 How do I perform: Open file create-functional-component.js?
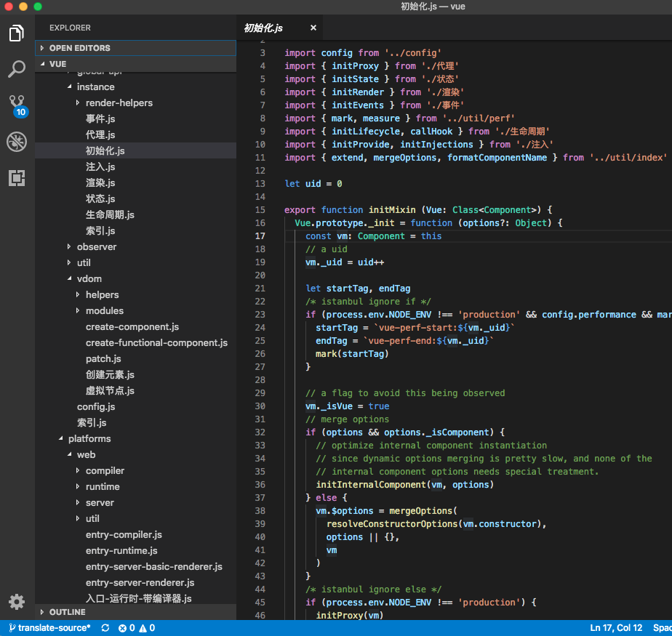click(x=135, y=342)
